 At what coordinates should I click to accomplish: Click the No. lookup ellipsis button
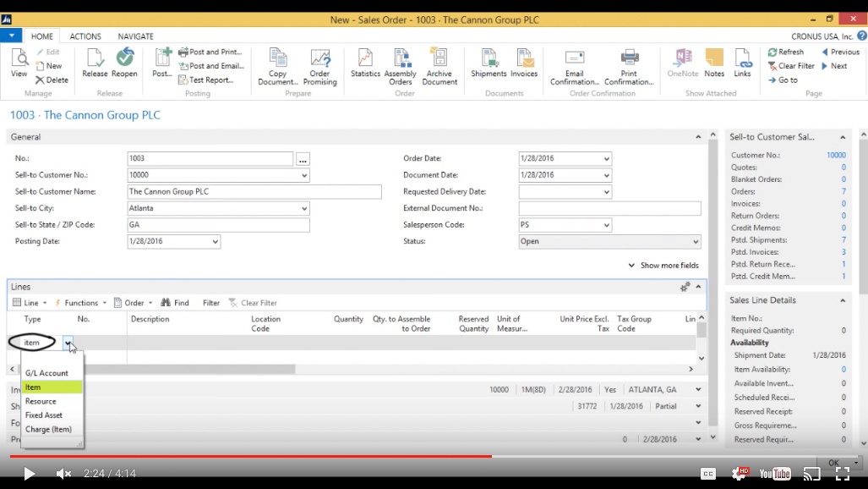click(303, 159)
